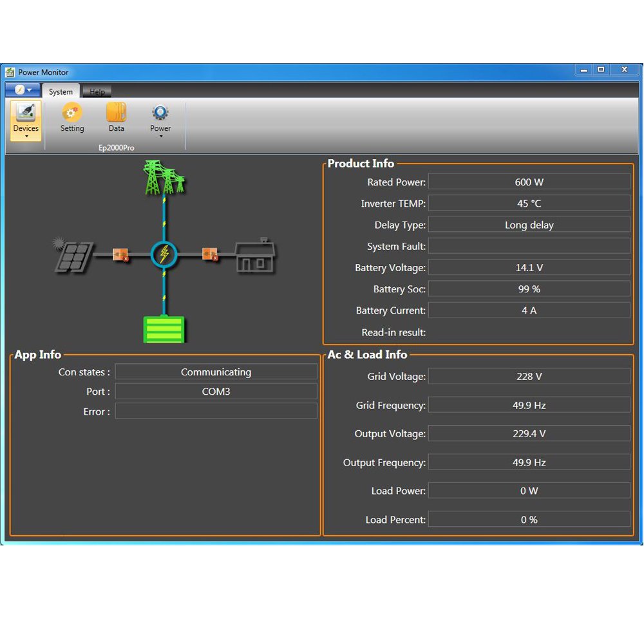The width and height of the screenshot is (644, 644).
Task: Switch to the System tab
Action: click(61, 91)
